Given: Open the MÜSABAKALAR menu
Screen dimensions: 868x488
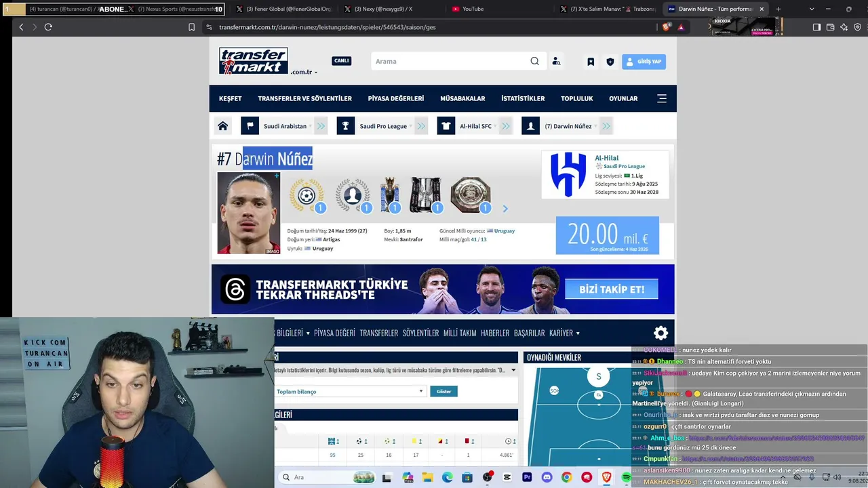Looking at the screenshot, I should pyautogui.click(x=462, y=98).
